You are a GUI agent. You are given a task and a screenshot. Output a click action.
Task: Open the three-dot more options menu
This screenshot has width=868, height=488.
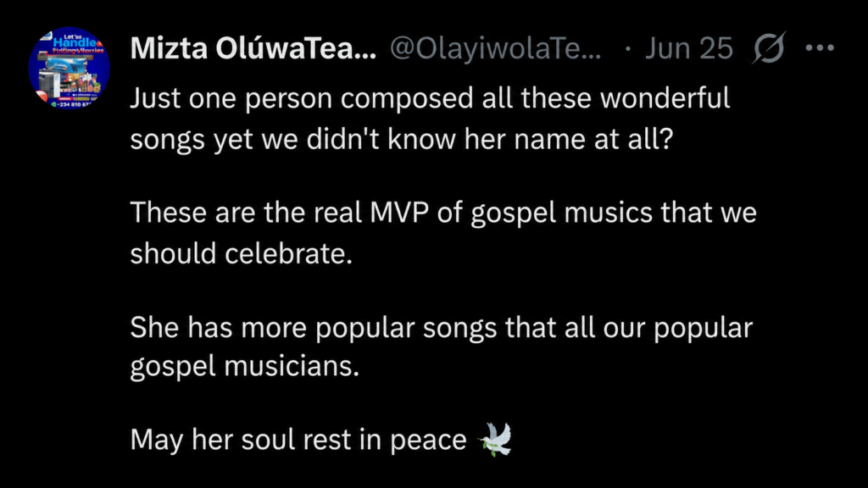[x=820, y=48]
